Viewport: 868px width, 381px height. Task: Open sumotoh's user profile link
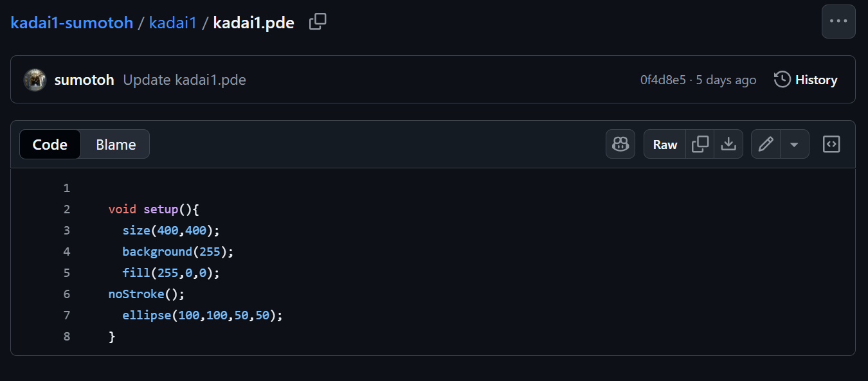[84, 80]
